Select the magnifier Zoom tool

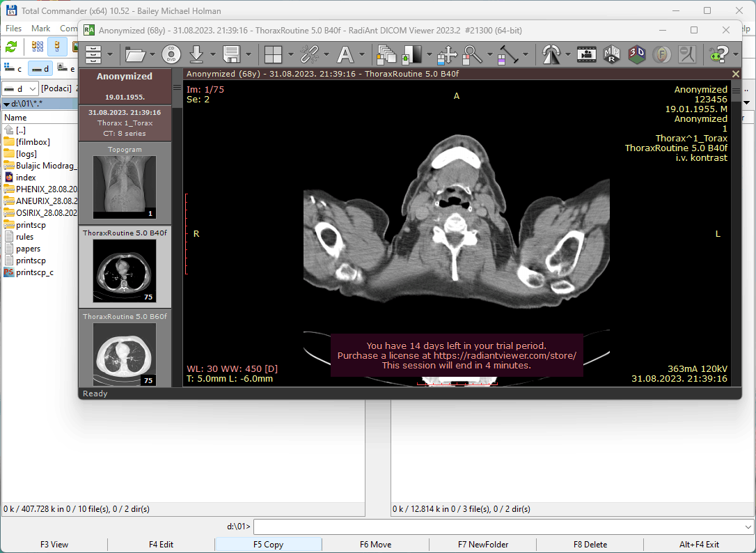click(x=472, y=54)
